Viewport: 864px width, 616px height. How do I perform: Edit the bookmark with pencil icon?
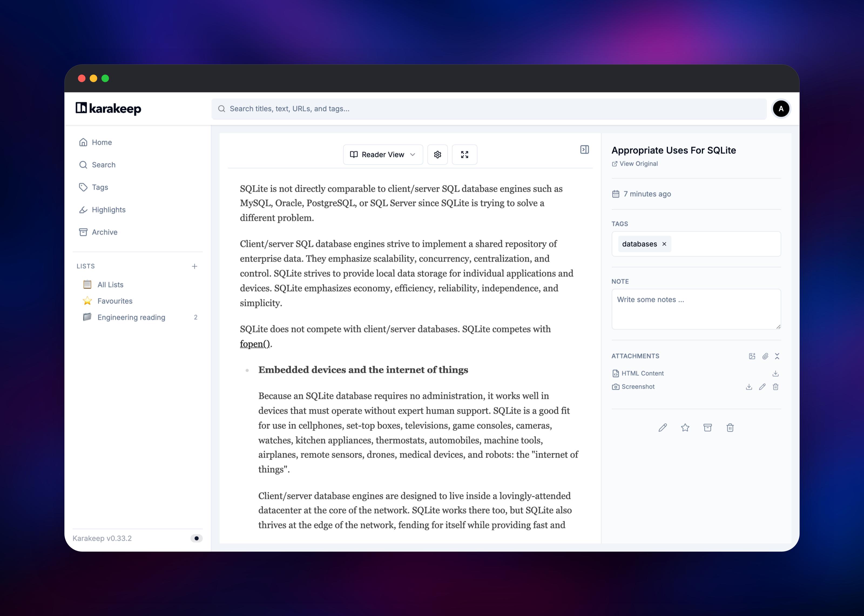click(x=662, y=428)
